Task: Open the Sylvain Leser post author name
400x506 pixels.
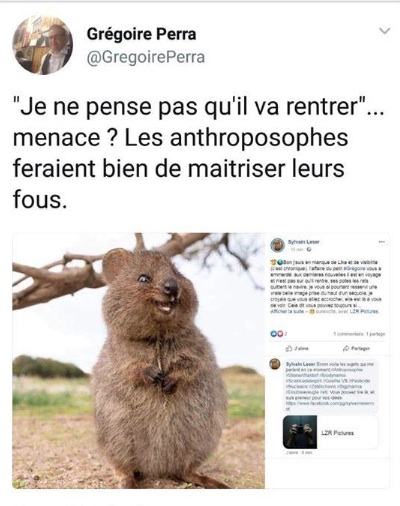Action: tap(303, 242)
